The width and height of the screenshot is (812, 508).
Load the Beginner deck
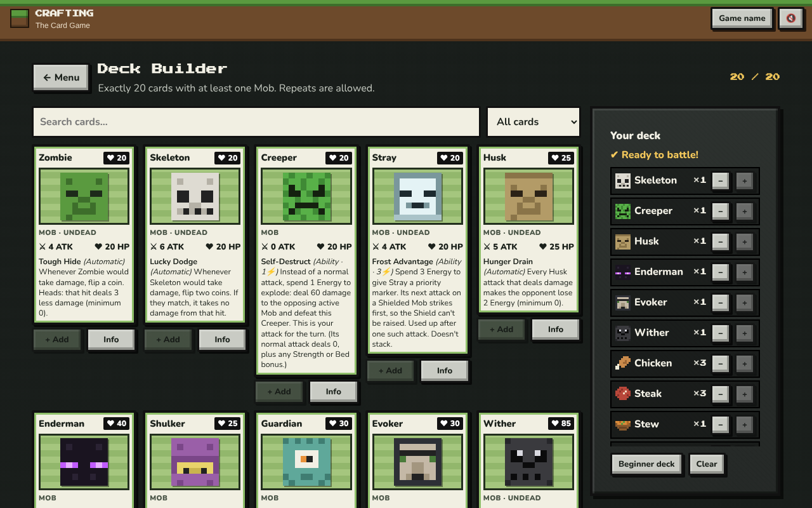[x=646, y=464]
